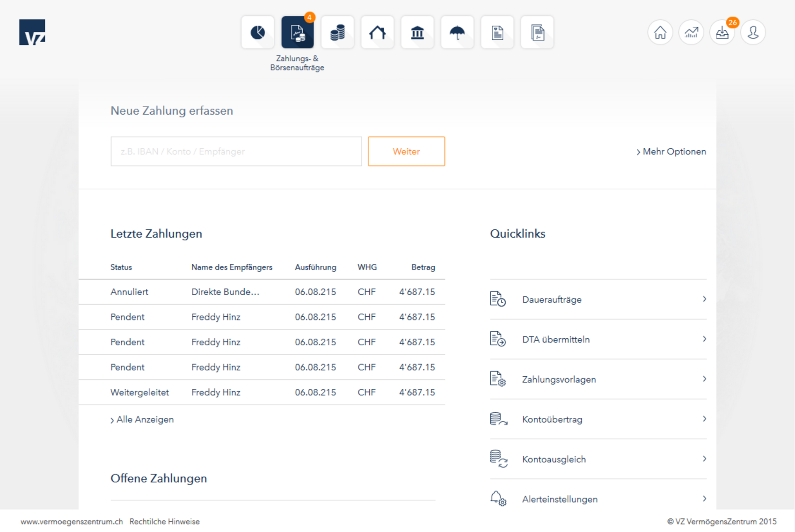Open the pie chart overview icon

tap(258, 32)
